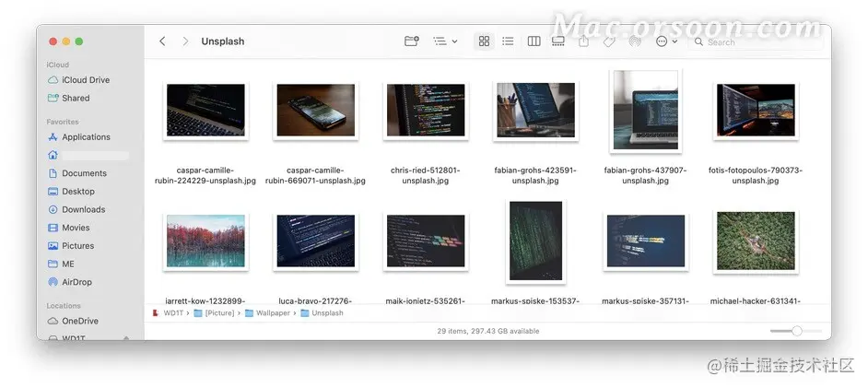
Task: Switch to icon grid view
Action: point(485,41)
